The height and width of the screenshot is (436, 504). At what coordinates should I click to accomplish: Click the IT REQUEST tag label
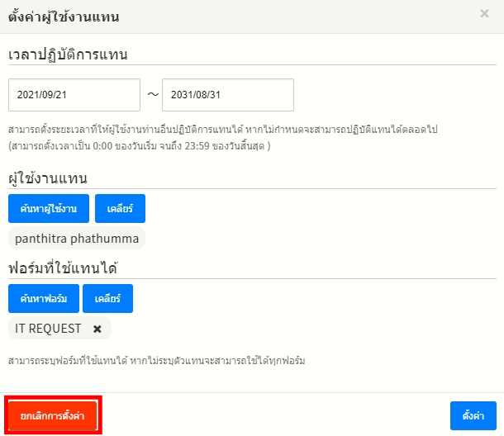pos(49,329)
